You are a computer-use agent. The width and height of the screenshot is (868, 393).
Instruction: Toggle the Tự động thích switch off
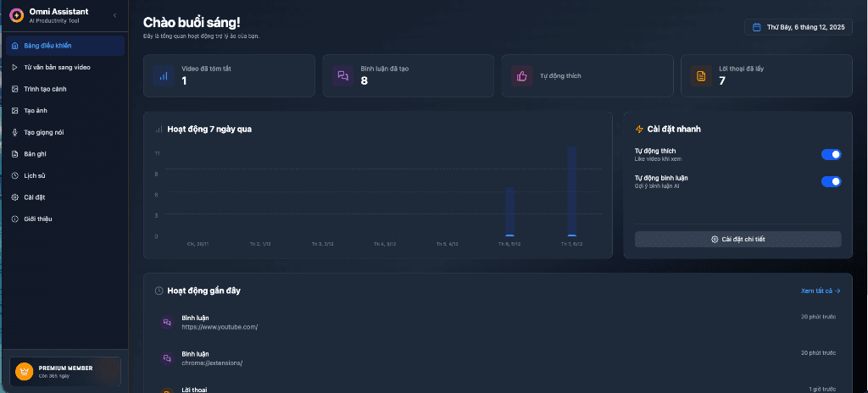[831, 154]
